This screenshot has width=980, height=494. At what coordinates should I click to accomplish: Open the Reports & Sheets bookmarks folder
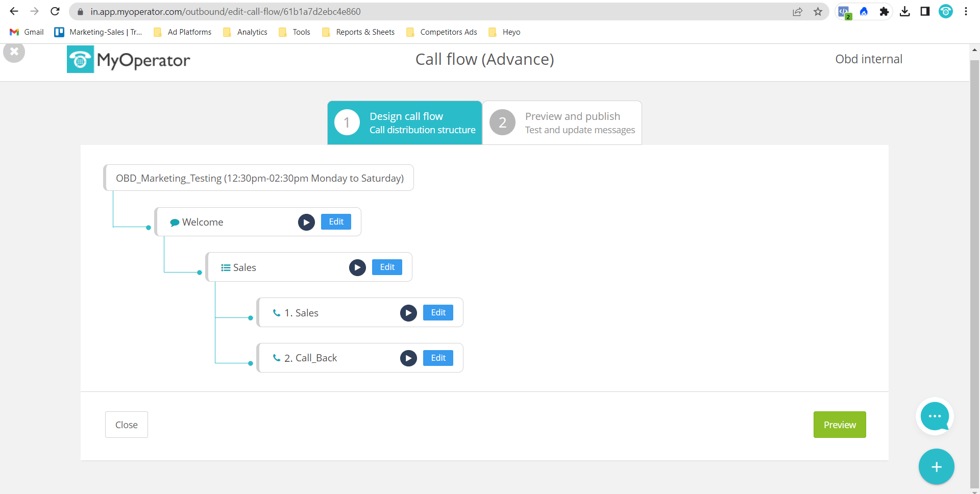(358, 32)
